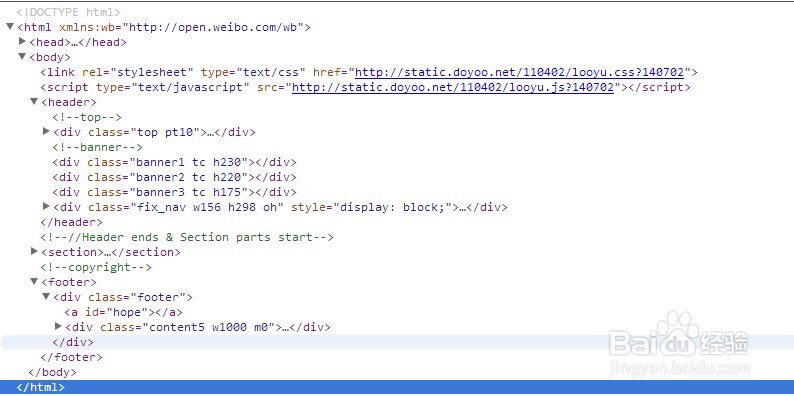Select the closing footer tag
Viewport: 794px width, 396px height.
(71, 358)
